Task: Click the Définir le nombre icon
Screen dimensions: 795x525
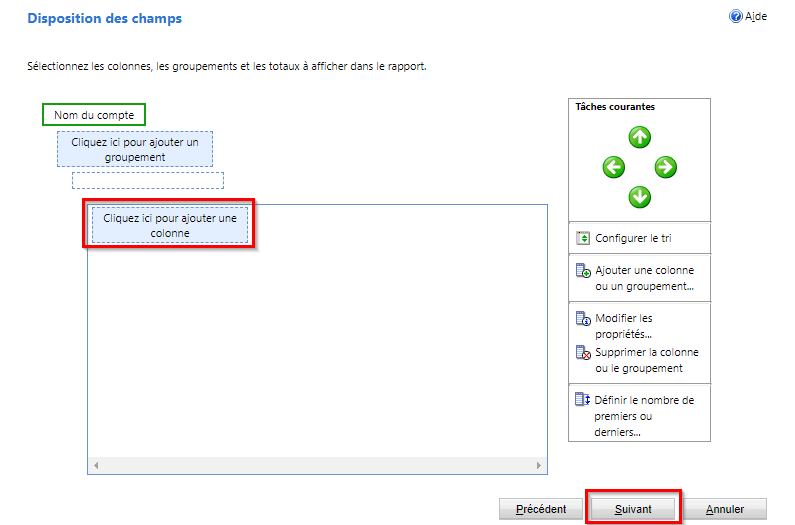Action: (x=583, y=400)
